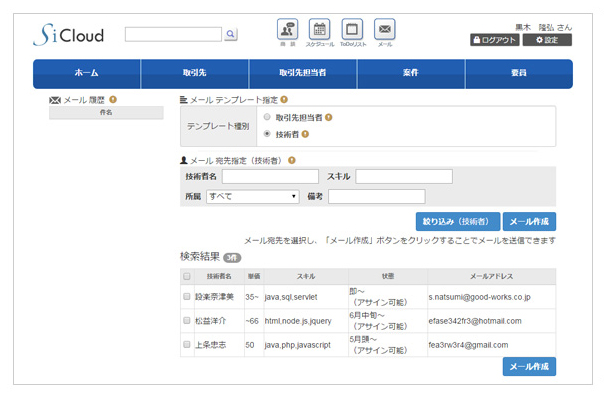Click the envelope icon of メール履歴
The height and width of the screenshot is (397, 604).
click(55, 100)
